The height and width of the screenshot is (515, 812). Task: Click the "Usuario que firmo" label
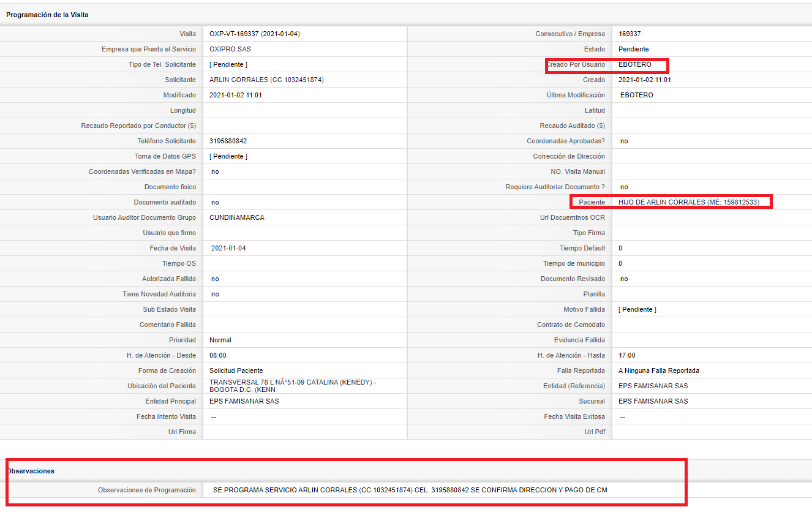(170, 233)
